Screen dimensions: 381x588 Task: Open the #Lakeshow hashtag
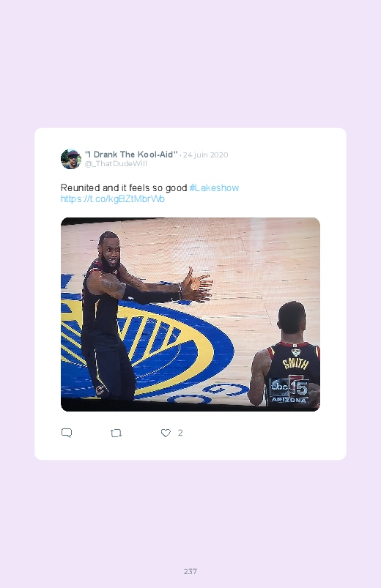pyautogui.click(x=214, y=188)
